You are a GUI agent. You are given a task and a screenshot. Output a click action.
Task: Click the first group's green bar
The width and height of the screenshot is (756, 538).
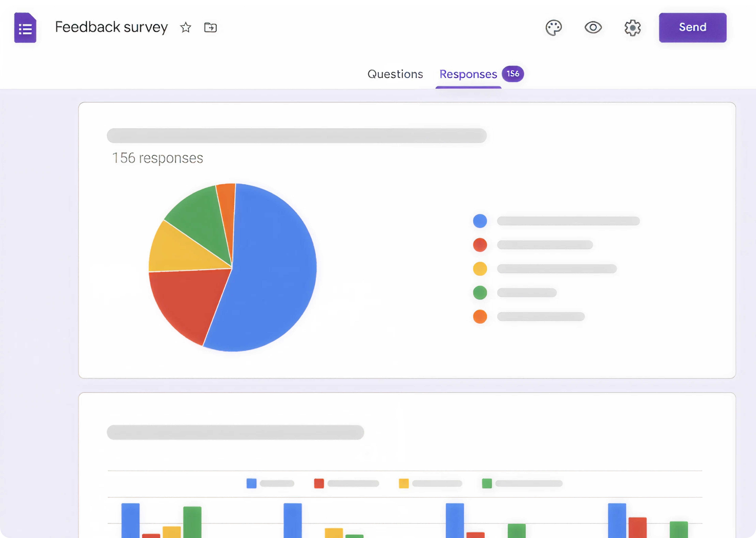[x=192, y=522]
